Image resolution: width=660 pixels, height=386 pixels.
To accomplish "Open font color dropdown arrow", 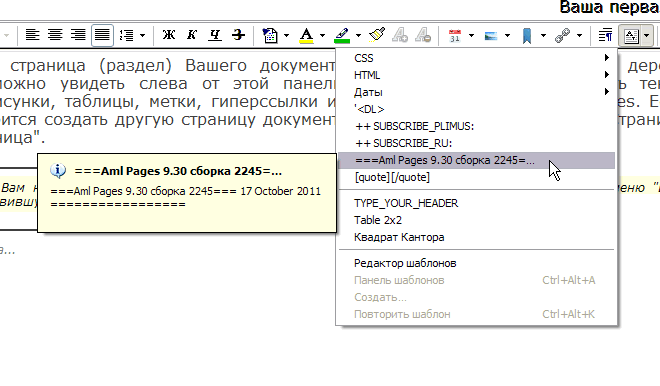I will click(x=322, y=35).
